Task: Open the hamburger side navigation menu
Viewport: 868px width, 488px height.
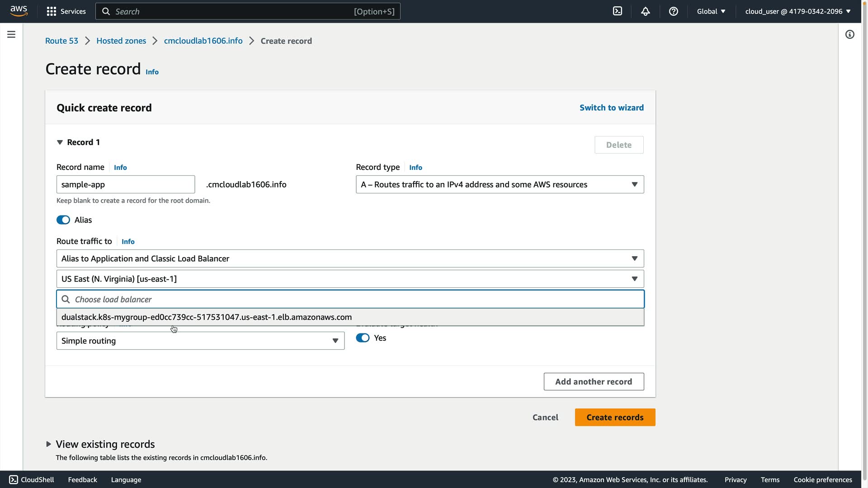Action: click(x=11, y=35)
